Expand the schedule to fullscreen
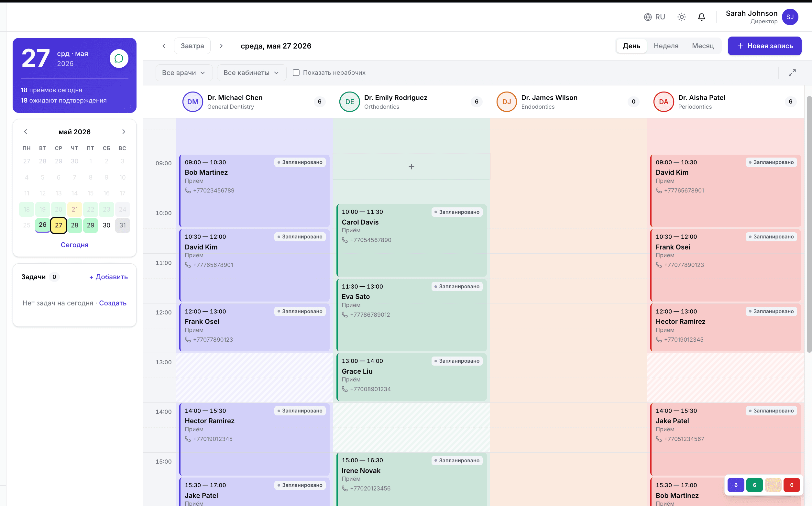The width and height of the screenshot is (812, 506). coord(792,72)
